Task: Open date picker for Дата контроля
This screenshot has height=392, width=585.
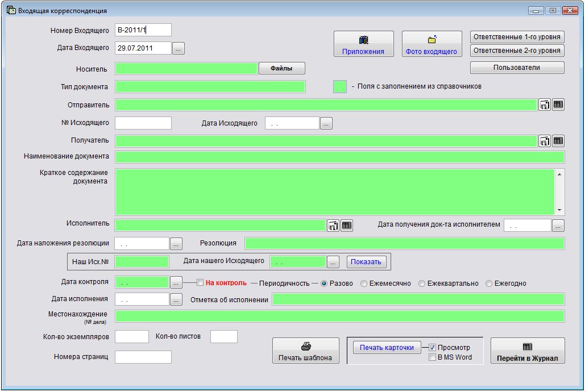Action: pyautogui.click(x=176, y=282)
